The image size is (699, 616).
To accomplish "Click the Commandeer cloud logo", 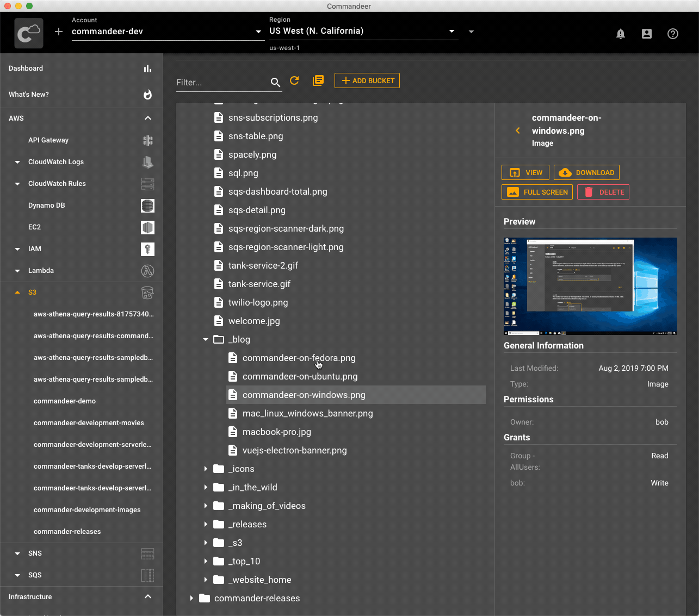I will click(x=29, y=33).
